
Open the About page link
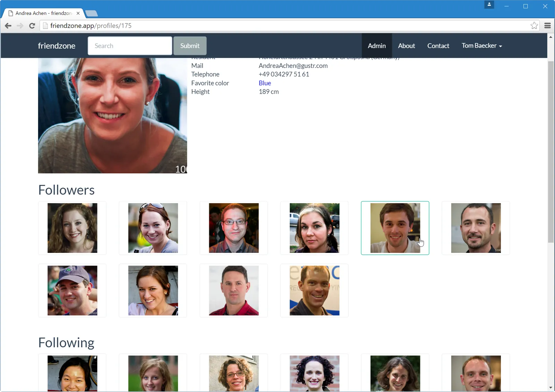[x=407, y=46]
